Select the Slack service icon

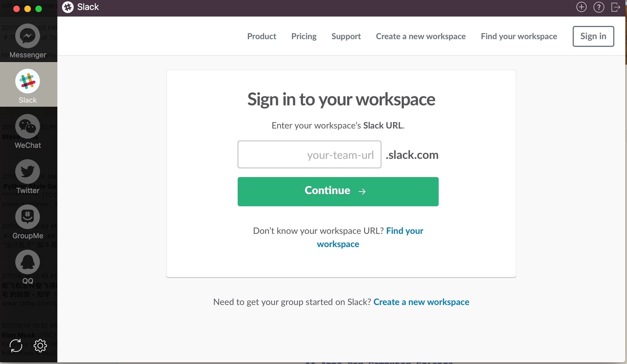[x=28, y=81]
